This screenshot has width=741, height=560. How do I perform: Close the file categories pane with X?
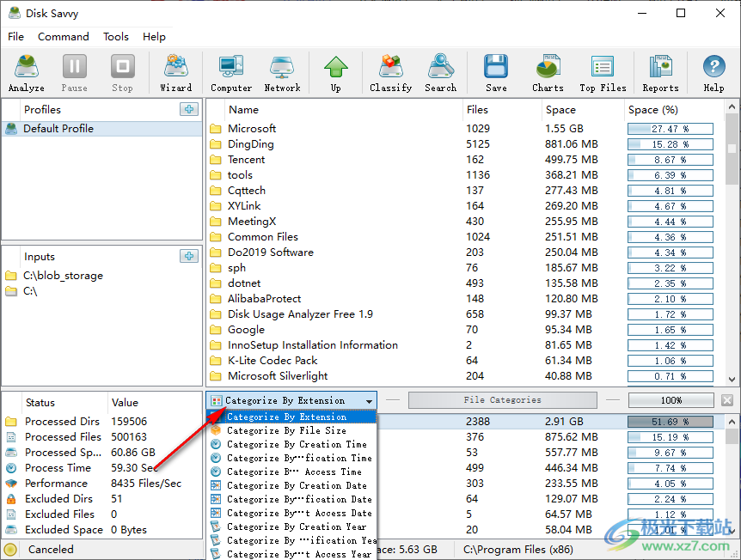click(x=727, y=400)
